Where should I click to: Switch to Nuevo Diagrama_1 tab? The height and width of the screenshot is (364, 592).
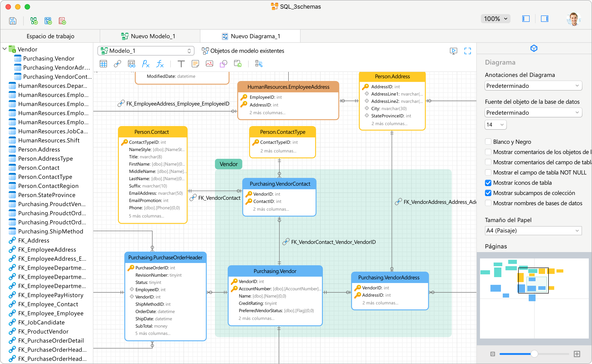tap(250, 36)
